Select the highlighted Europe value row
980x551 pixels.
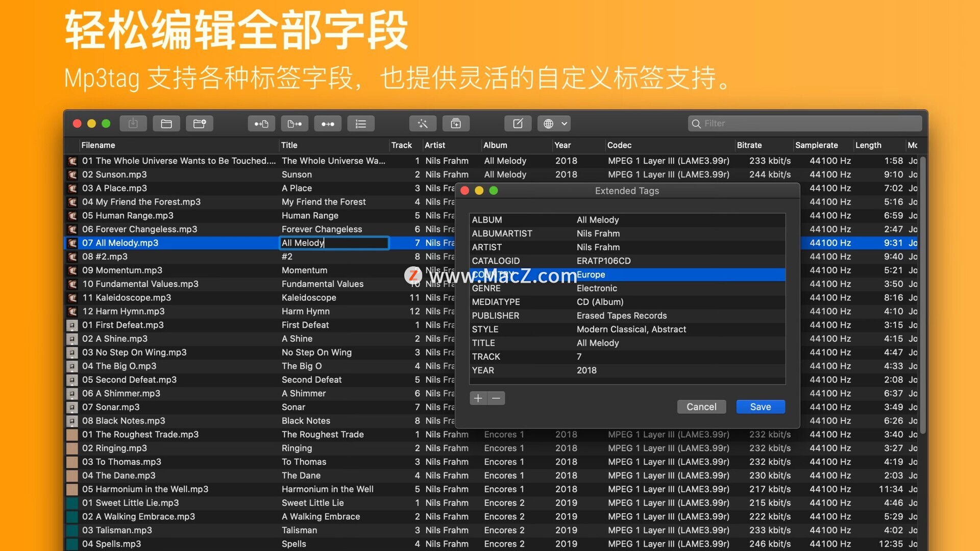[627, 274]
